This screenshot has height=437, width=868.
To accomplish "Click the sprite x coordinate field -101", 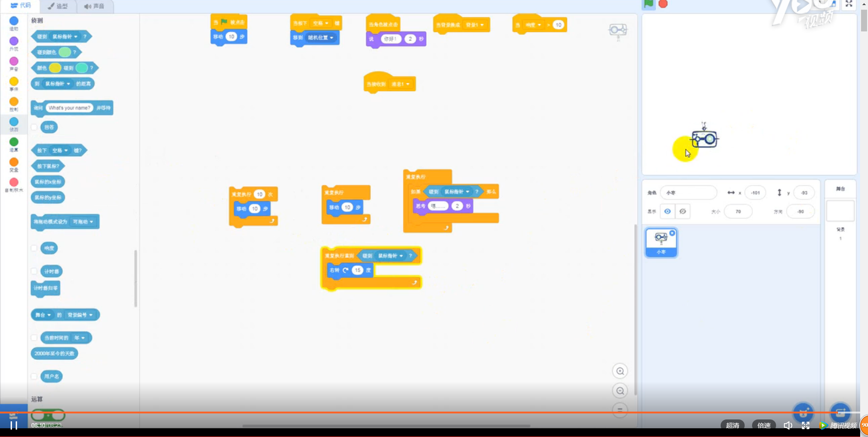I will click(x=755, y=193).
